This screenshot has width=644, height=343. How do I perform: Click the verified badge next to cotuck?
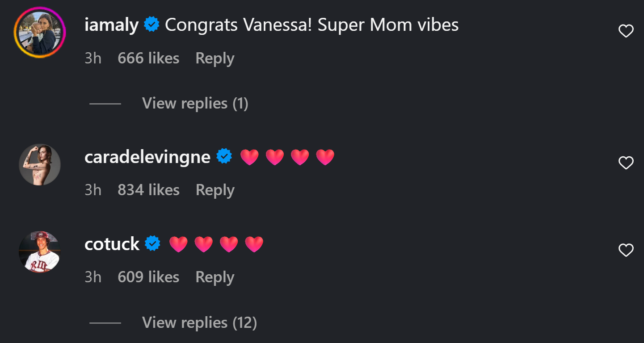pyautogui.click(x=153, y=244)
